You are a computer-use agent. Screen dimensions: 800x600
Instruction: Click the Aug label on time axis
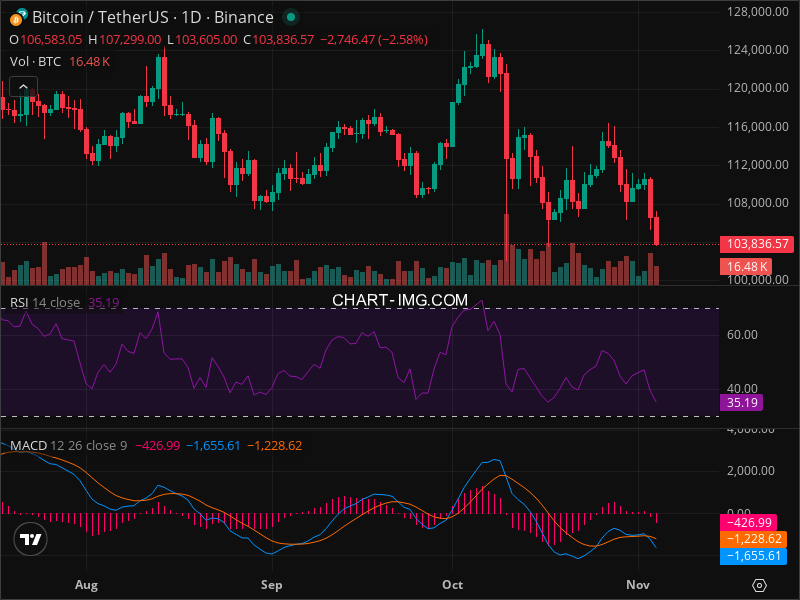tap(86, 584)
